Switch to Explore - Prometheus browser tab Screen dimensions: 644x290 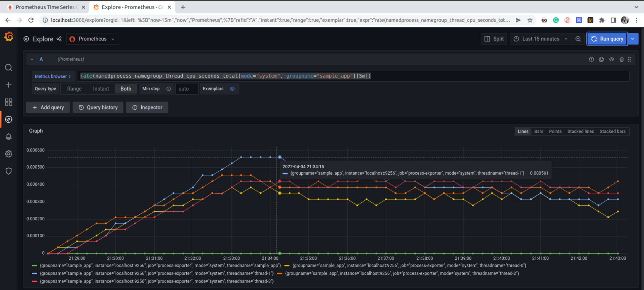click(x=132, y=7)
